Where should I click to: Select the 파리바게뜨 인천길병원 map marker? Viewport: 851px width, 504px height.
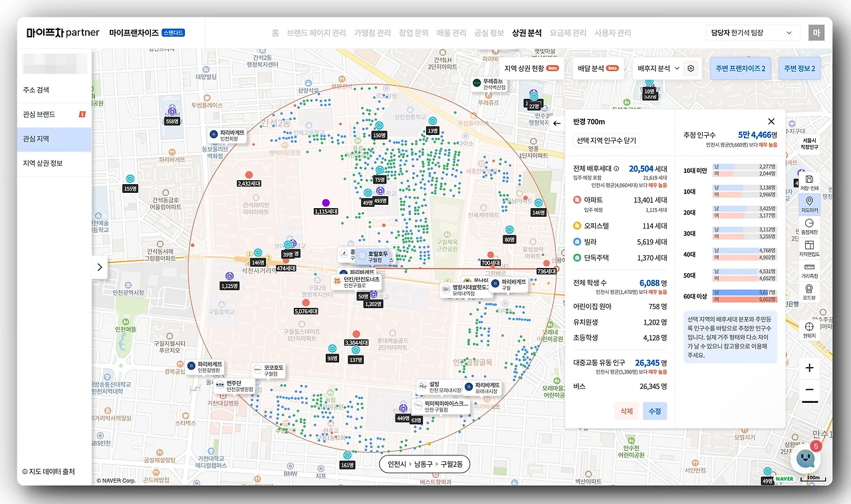[205, 367]
